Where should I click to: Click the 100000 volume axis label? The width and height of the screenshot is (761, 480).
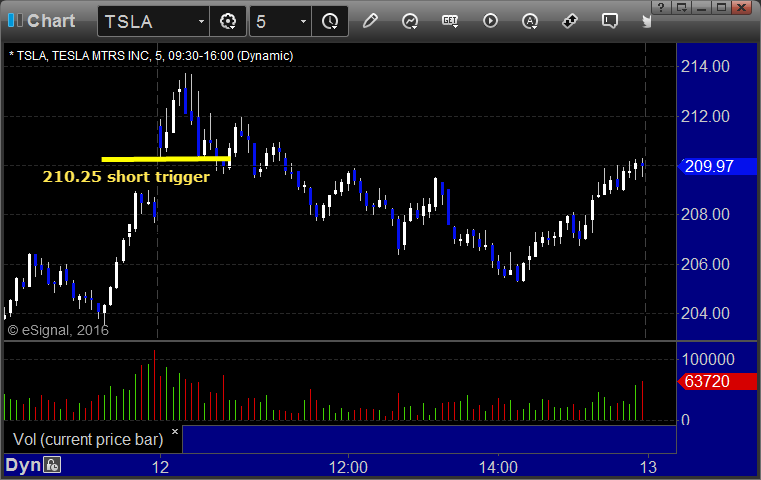click(x=708, y=360)
